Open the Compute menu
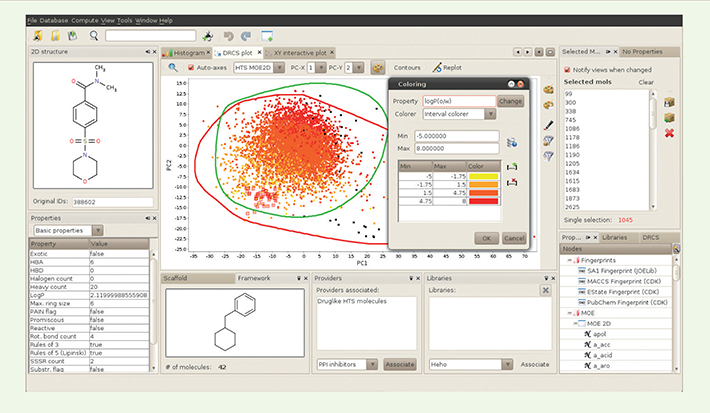Screen dimensions: 710x413 tap(85, 20)
